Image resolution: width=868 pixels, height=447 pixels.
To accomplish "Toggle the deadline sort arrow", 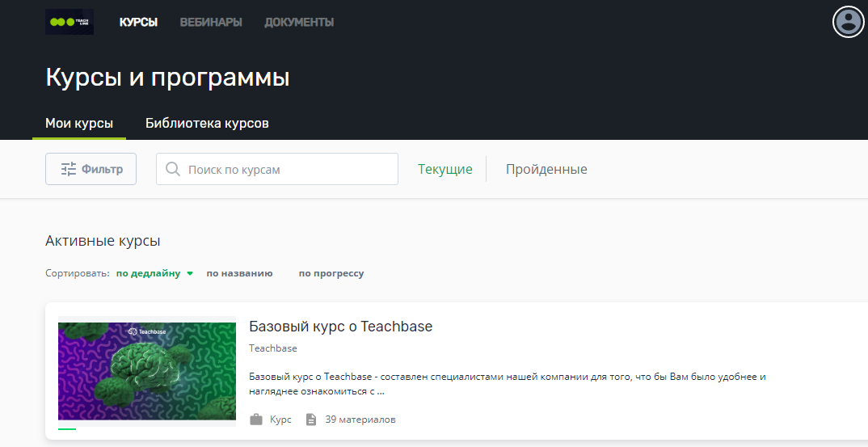I will pos(190,274).
